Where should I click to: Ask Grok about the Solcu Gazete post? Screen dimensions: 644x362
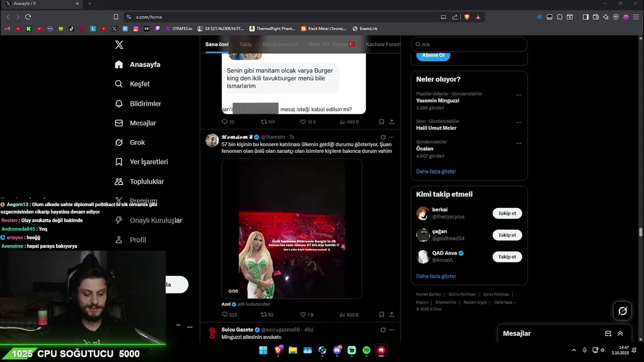point(383,330)
